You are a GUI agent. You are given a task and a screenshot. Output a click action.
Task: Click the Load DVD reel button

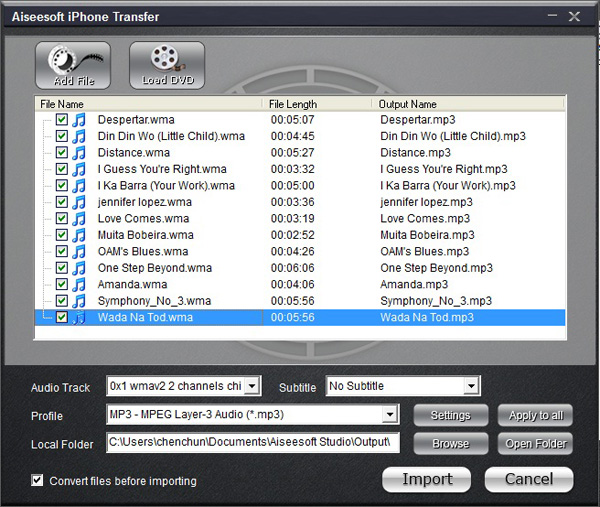tap(167, 65)
